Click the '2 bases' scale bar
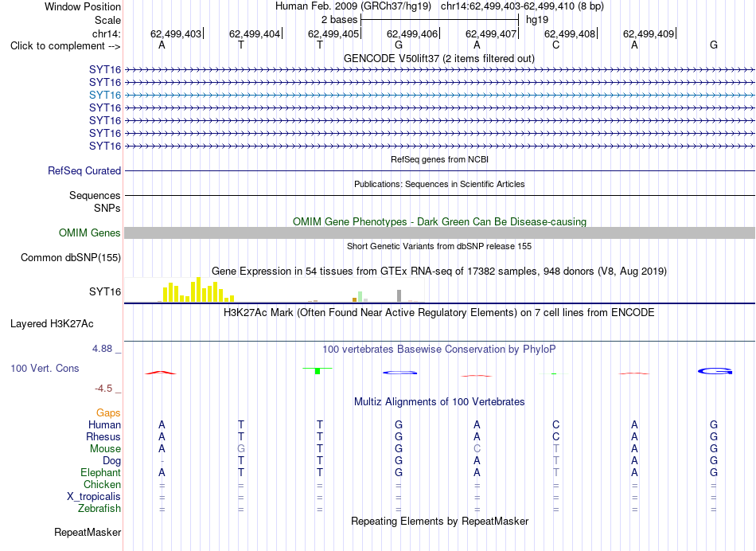Image resolution: width=756 pixels, height=551 pixels. pyautogui.click(x=439, y=20)
